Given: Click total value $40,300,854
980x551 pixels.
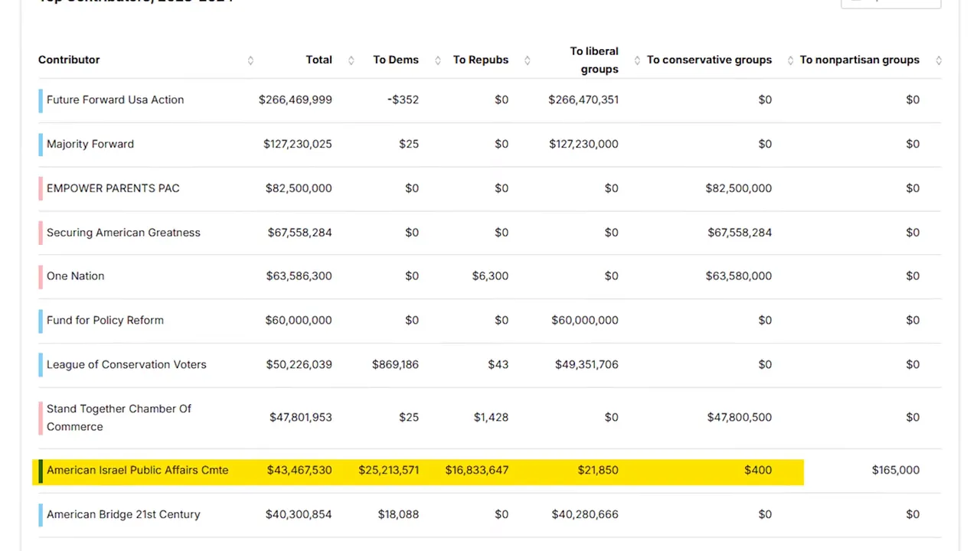Looking at the screenshot, I should coord(299,514).
